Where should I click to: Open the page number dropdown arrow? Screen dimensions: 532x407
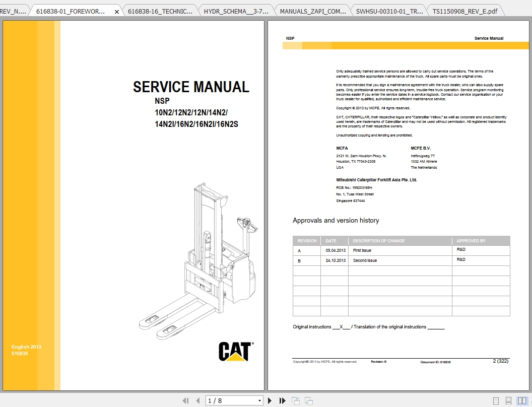[260, 400]
